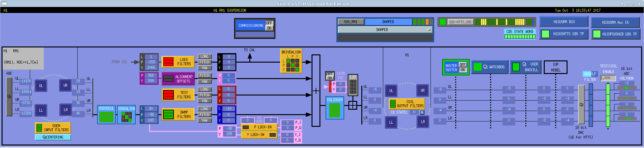Open the TEST FILTERS screen
This screenshot has width=644, height=148.
[x=178, y=95]
